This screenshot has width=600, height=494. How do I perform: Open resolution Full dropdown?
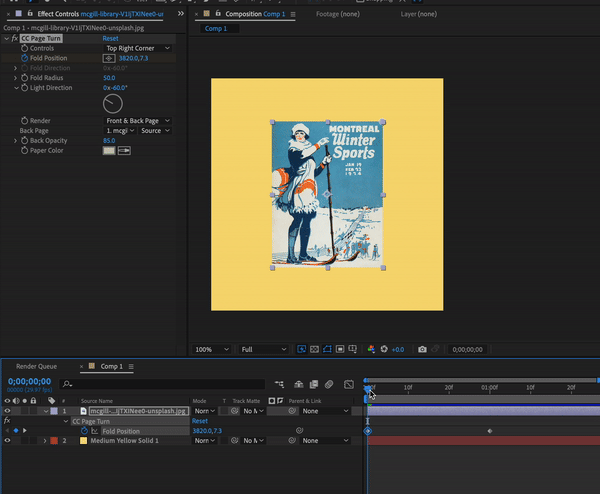click(x=263, y=349)
